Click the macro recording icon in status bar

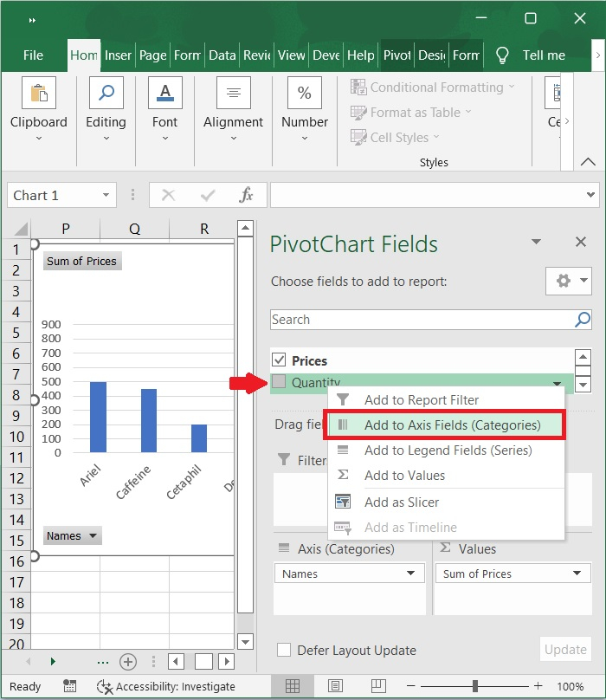tap(69, 686)
